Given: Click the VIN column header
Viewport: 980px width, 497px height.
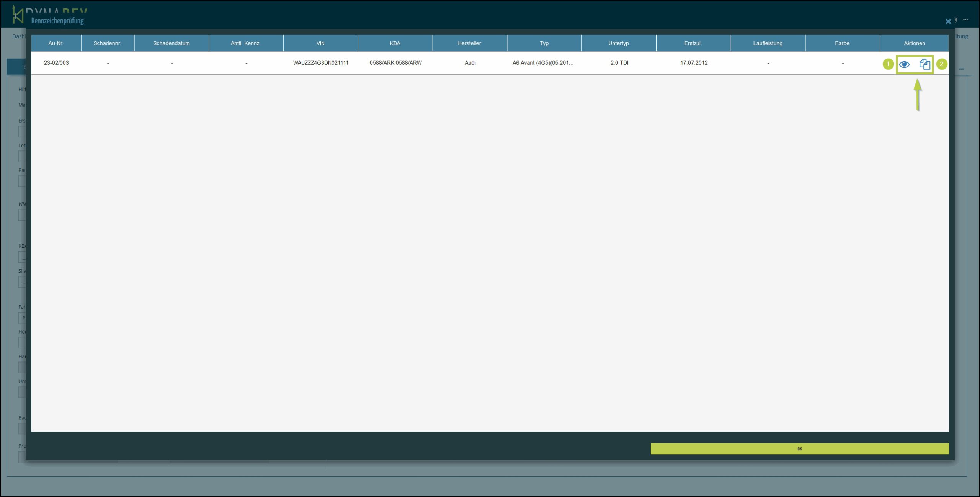Looking at the screenshot, I should 320,43.
